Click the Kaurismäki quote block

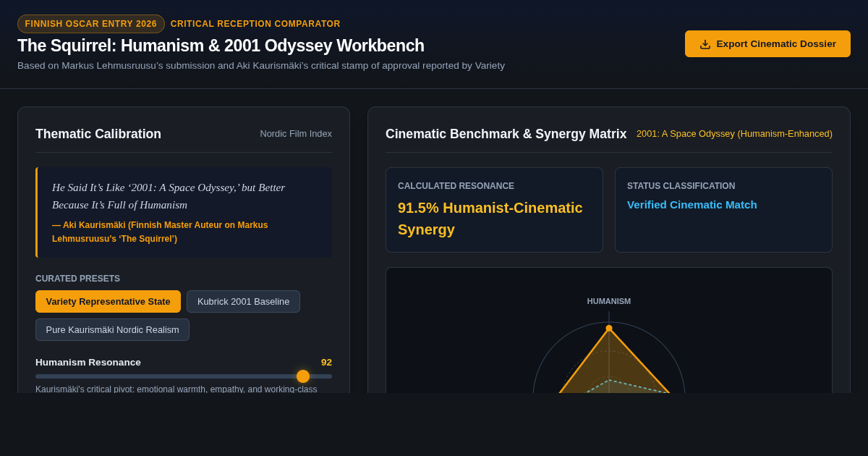[x=184, y=213]
